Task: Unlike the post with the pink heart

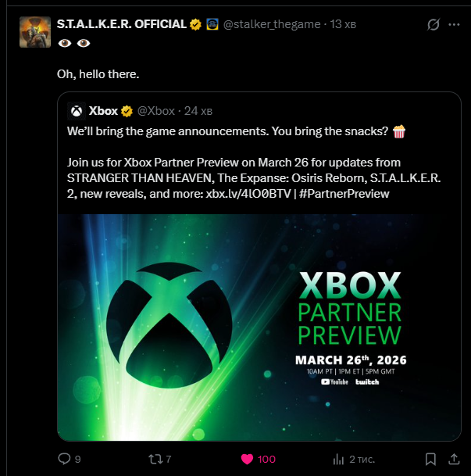Action: (247, 459)
